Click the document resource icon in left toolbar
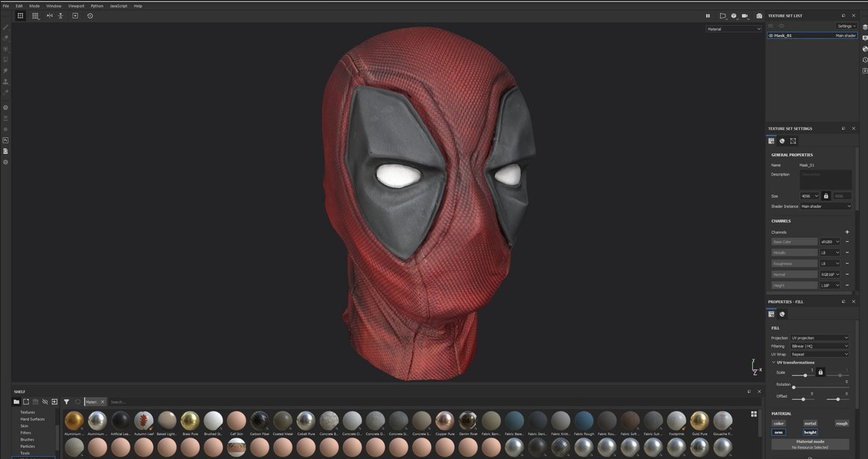Viewport: 868px width, 459px height. [x=6, y=151]
